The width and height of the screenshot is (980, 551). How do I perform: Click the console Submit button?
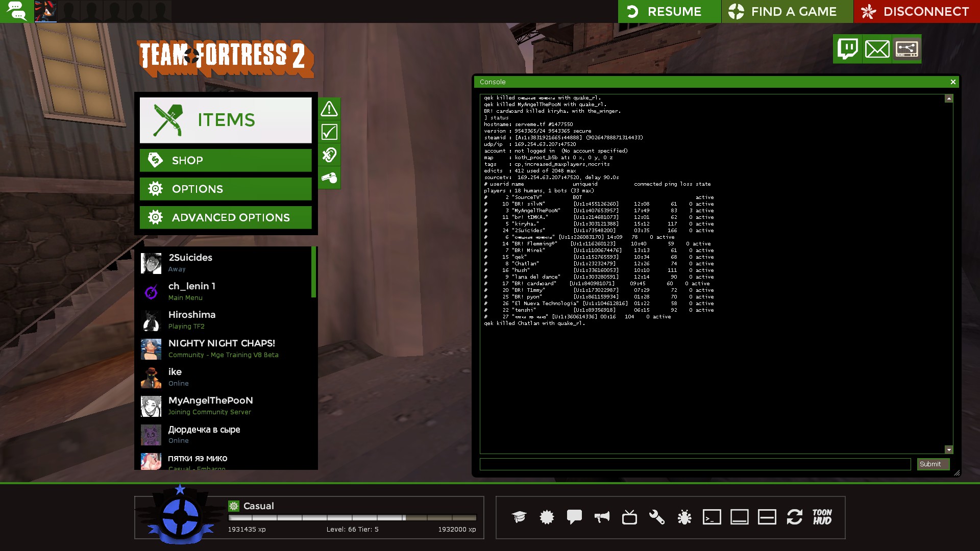(x=933, y=464)
